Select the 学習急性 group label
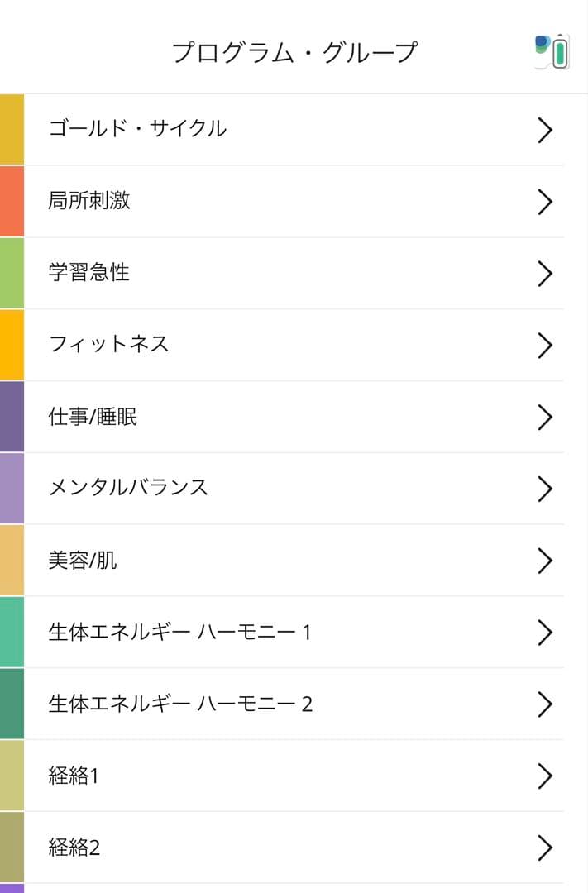The width and height of the screenshot is (588, 893). [89, 273]
